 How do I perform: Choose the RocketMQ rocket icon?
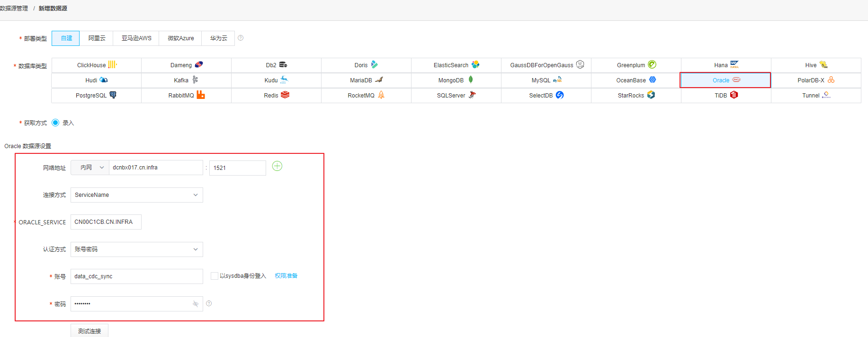pyautogui.click(x=381, y=95)
